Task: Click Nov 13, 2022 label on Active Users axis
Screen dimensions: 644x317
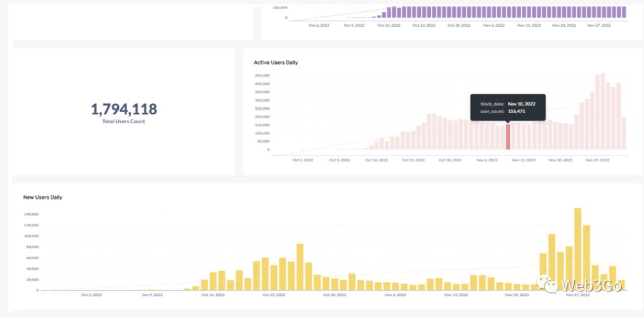Action: (523, 160)
